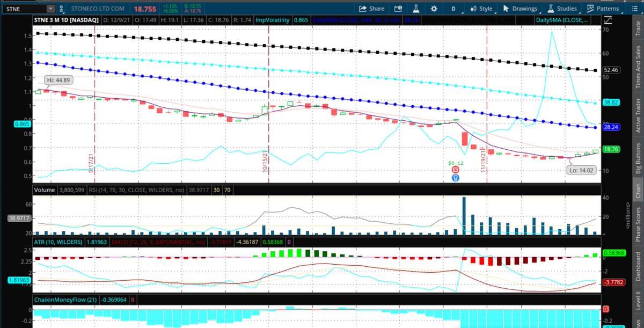Click the 52.46 black SMA price label

(x=611, y=70)
